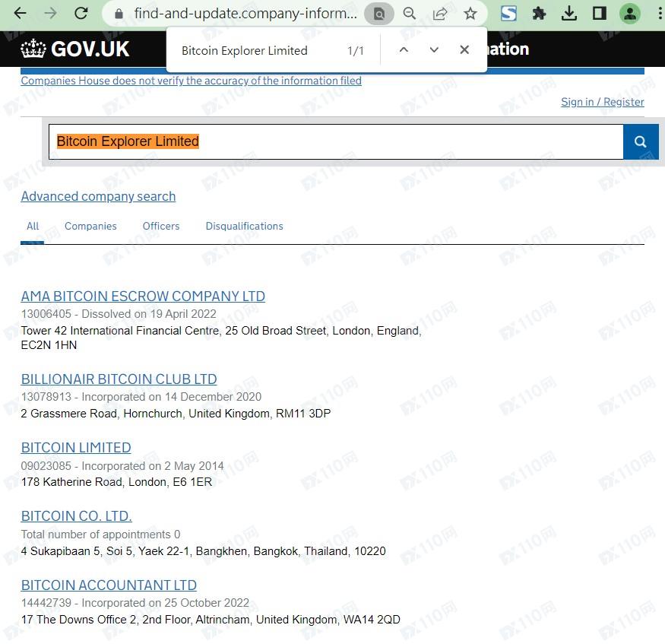The height and width of the screenshot is (644, 665).
Task: Click the share page icon
Action: pyautogui.click(x=439, y=14)
